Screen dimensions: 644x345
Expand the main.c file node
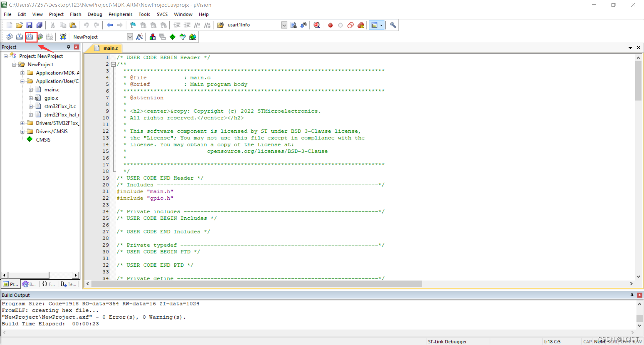pyautogui.click(x=31, y=90)
